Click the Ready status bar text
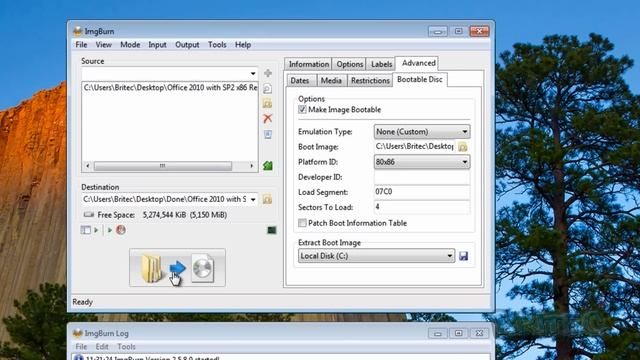Screen dimensions: 640x360 82,302
